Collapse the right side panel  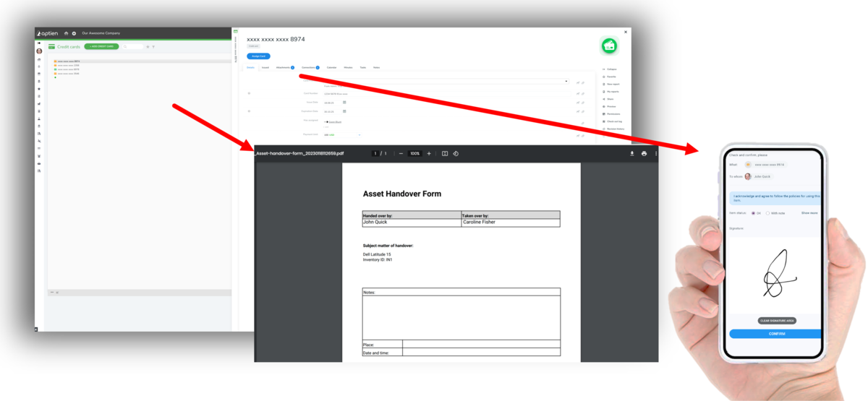[611, 69]
